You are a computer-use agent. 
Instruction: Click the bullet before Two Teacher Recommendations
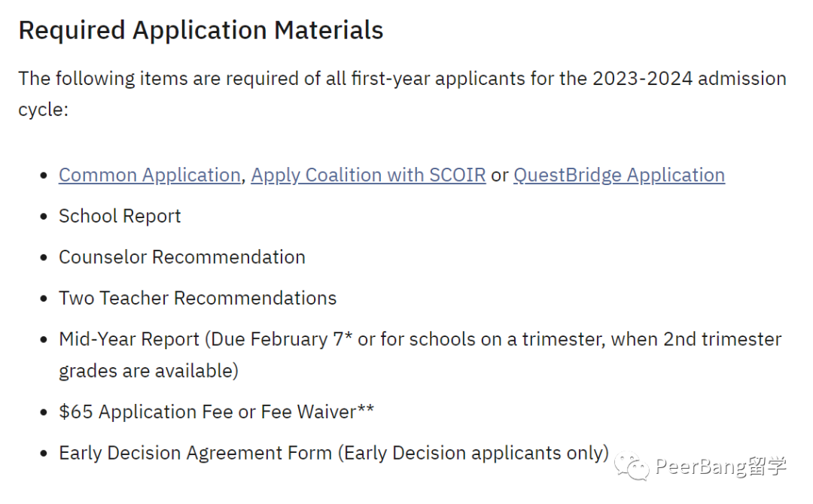coord(44,299)
